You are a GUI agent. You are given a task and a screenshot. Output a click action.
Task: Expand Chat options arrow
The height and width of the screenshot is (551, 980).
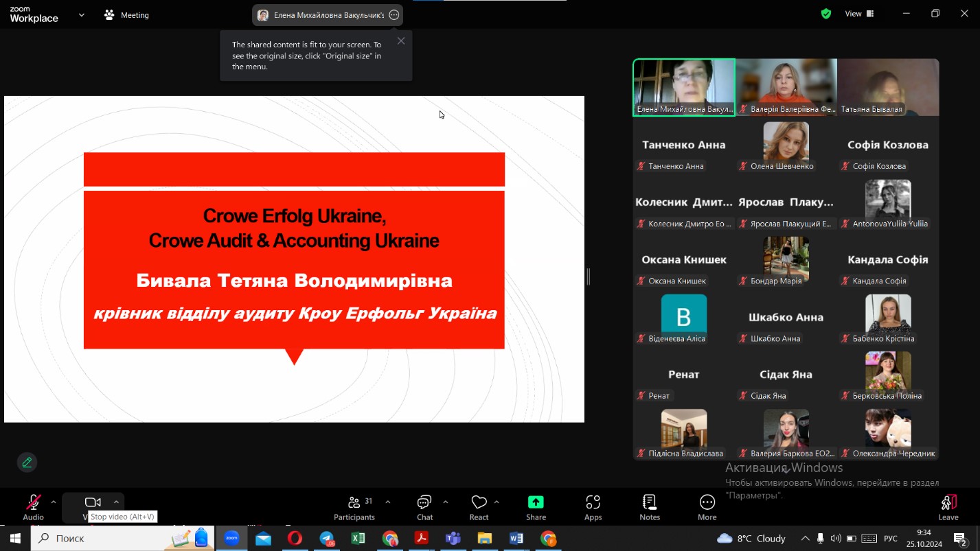[445, 502]
